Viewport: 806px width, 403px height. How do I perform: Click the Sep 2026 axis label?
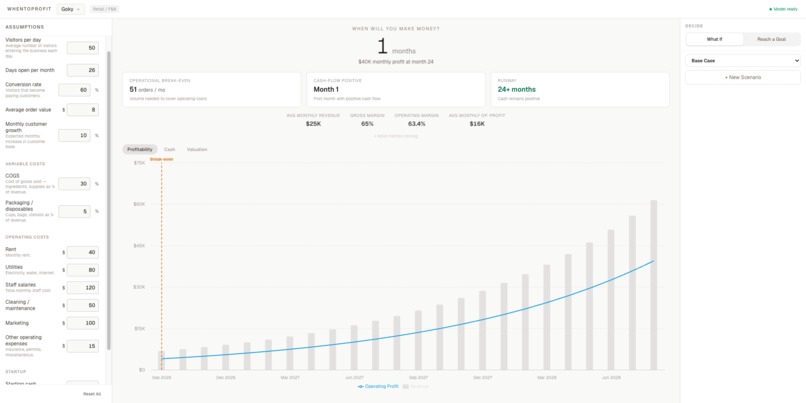(161, 377)
